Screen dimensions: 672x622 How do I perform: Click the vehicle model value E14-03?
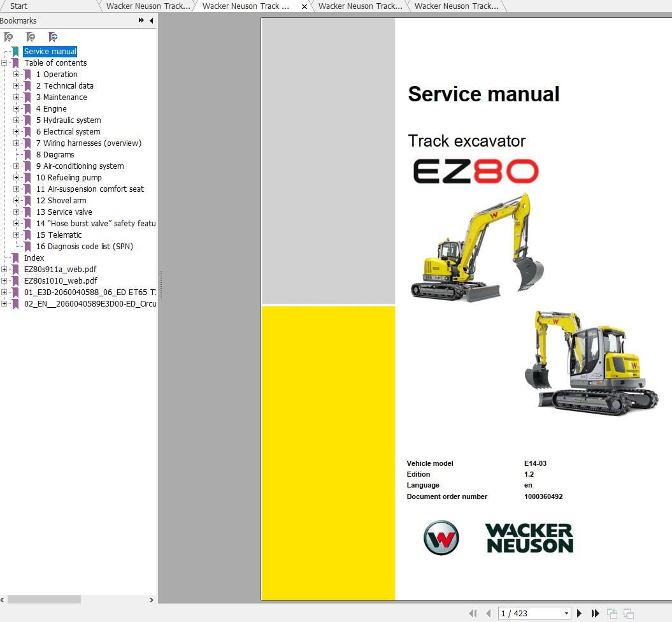pos(535,463)
